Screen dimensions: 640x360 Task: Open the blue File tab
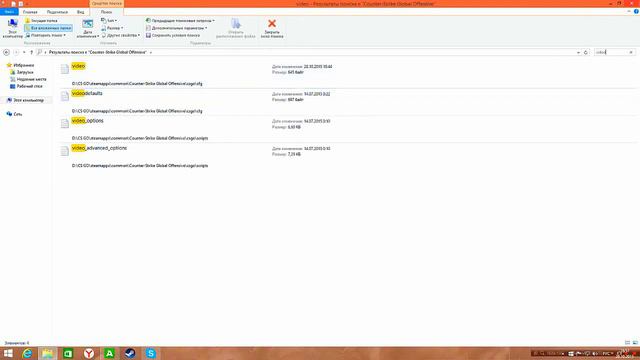pos(9,12)
